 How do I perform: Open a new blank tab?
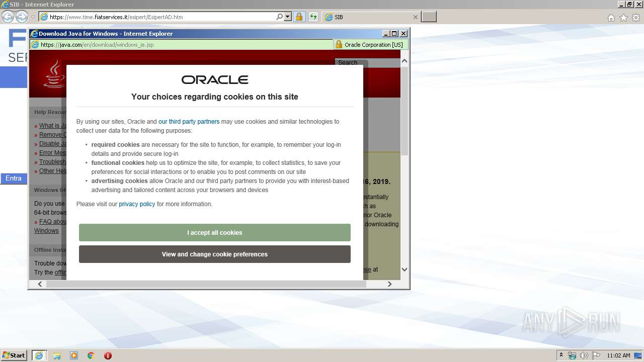tap(429, 17)
